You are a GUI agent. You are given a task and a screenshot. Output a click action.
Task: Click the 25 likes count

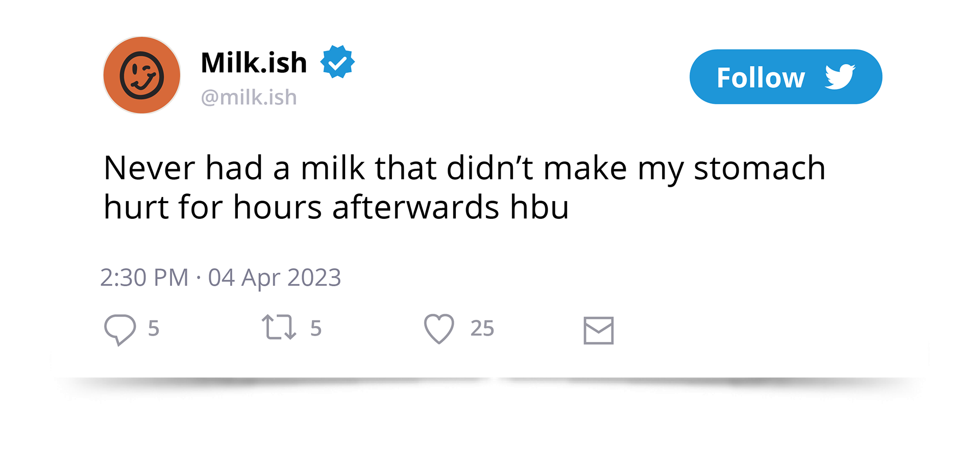pos(482,328)
